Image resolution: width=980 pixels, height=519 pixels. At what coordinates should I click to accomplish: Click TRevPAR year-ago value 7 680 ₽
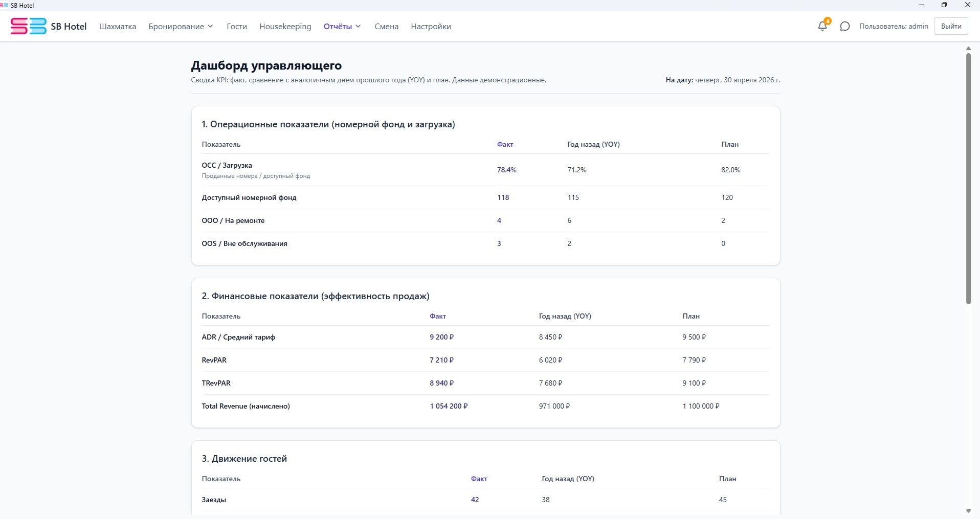tap(550, 383)
